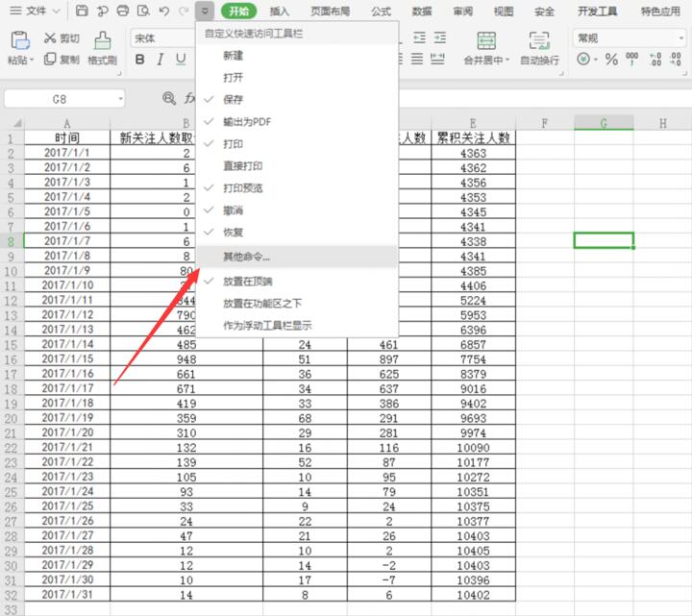Screen dimensions: 692x616
Task: Toggle Italic formatting
Action: (161, 60)
